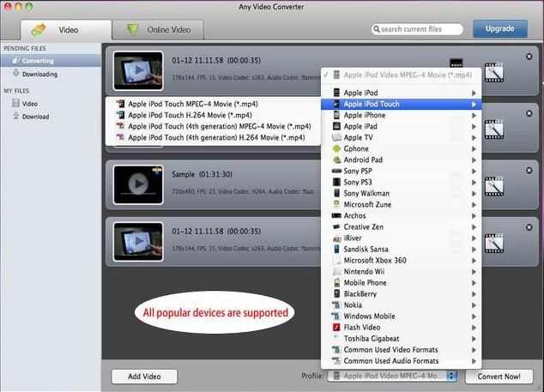Image resolution: width=544 pixels, height=392 pixels.
Task: Select Downloading in the Pending Files sidebar
Action: click(51, 74)
